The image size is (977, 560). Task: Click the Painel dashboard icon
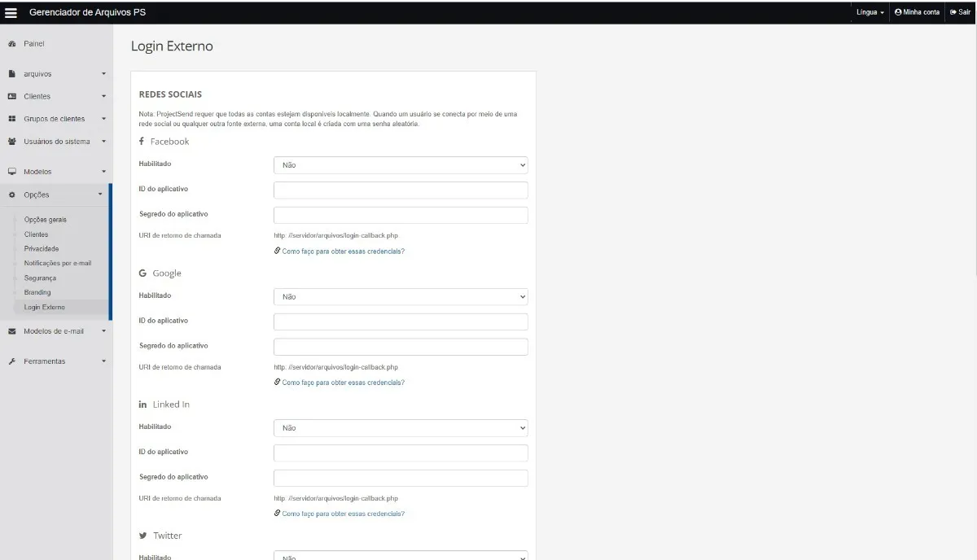point(11,44)
